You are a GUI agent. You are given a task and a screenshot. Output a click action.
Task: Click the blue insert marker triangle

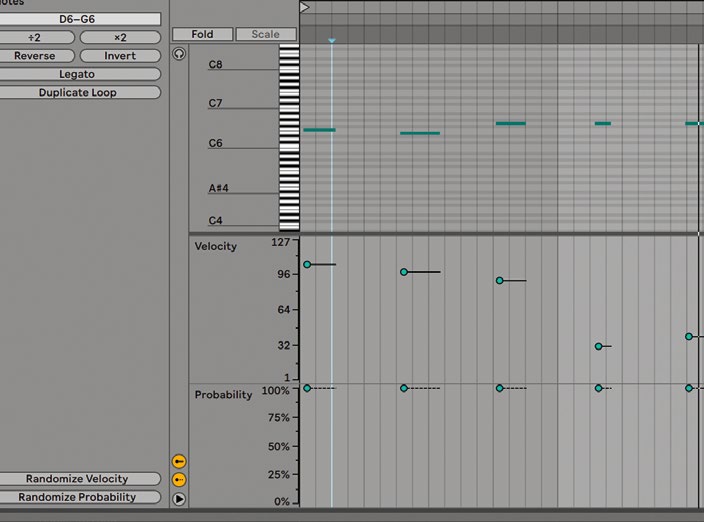pyautogui.click(x=332, y=40)
